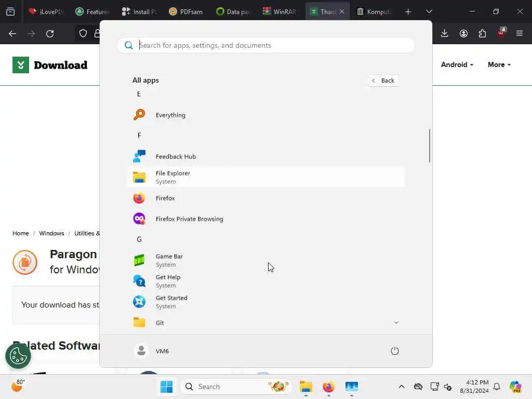The height and width of the screenshot is (399, 532).
Task: Switch to the Features browser tab
Action: 92,12
